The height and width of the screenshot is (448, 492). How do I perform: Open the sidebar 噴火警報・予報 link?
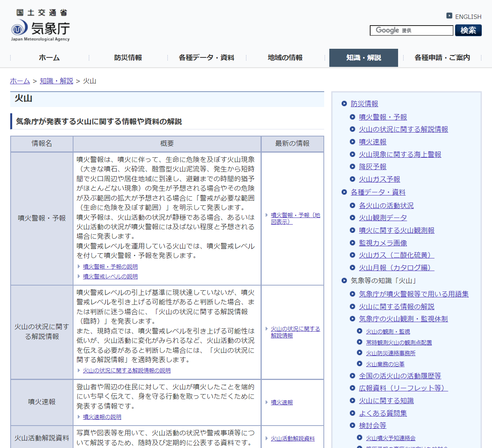click(383, 117)
